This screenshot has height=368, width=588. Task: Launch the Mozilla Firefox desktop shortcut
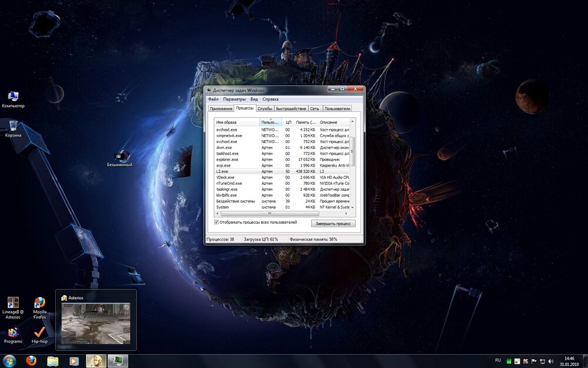point(40,308)
